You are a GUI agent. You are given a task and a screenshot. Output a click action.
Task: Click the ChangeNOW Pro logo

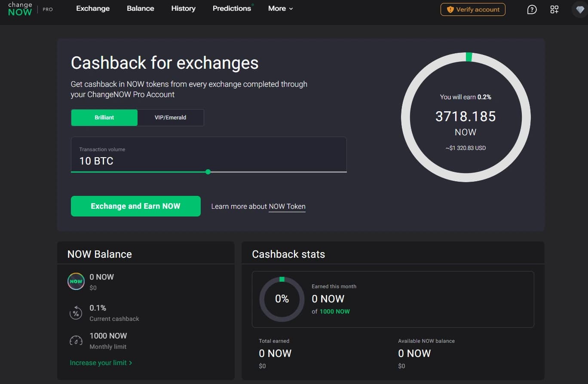[x=30, y=9]
